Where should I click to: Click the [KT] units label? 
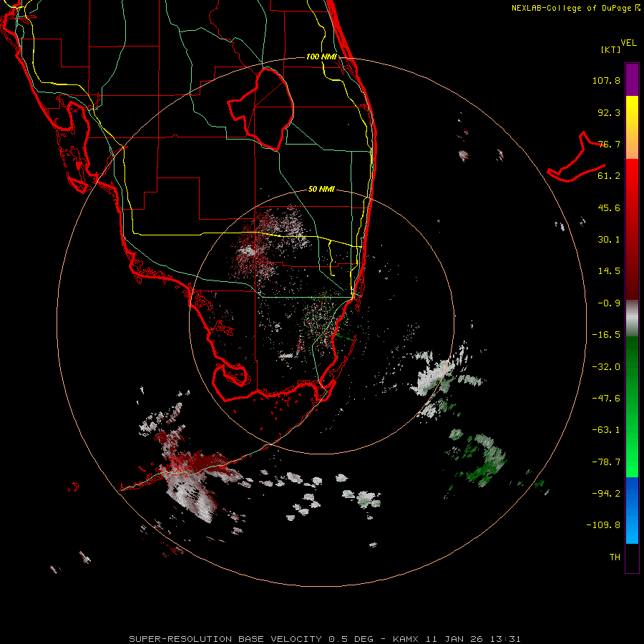click(x=611, y=49)
